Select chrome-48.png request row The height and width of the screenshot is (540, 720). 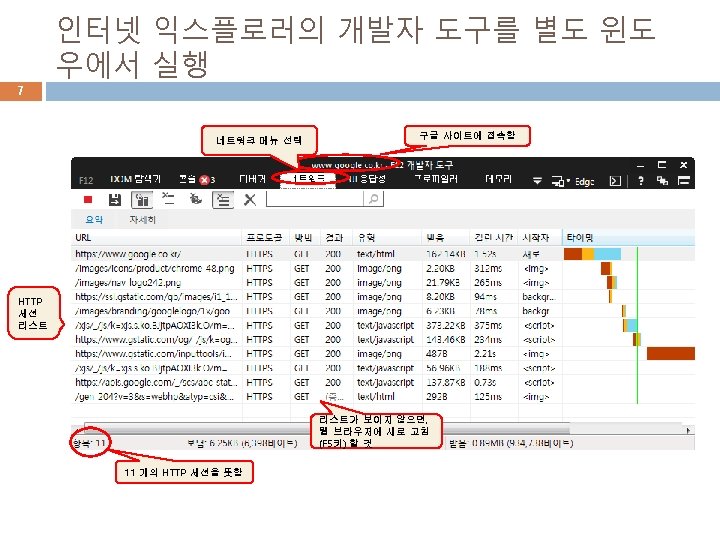(383, 268)
